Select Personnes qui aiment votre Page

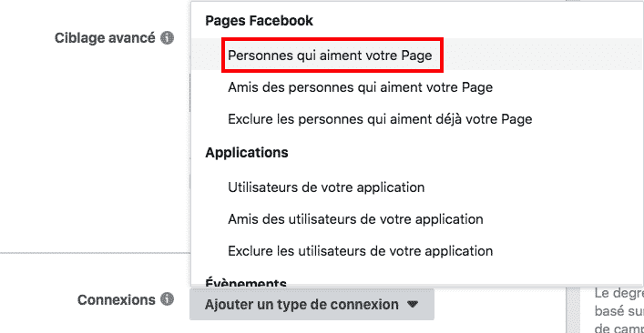pos(416,55)
